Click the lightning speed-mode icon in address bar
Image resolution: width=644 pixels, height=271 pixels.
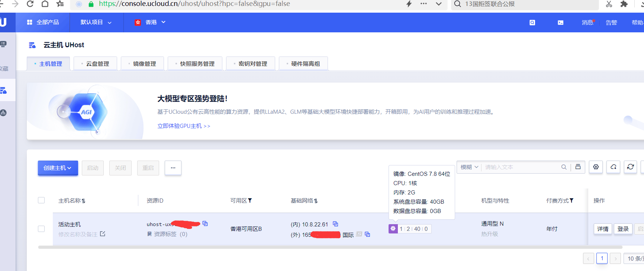409,4
